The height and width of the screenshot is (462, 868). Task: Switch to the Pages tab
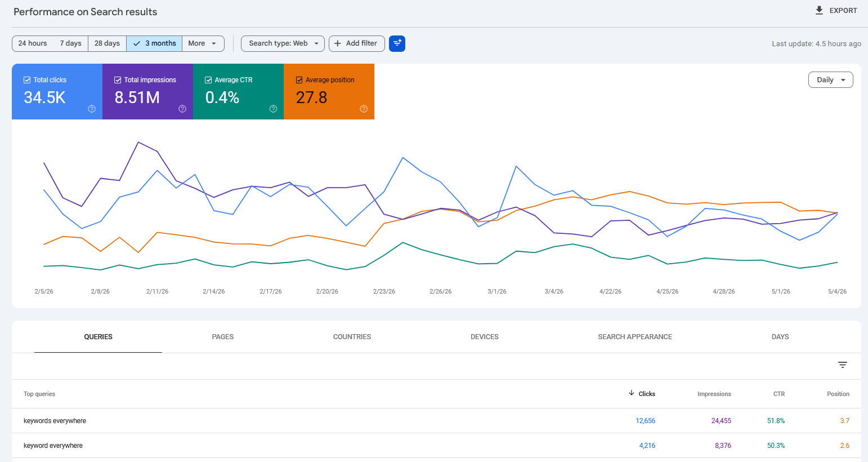223,337
